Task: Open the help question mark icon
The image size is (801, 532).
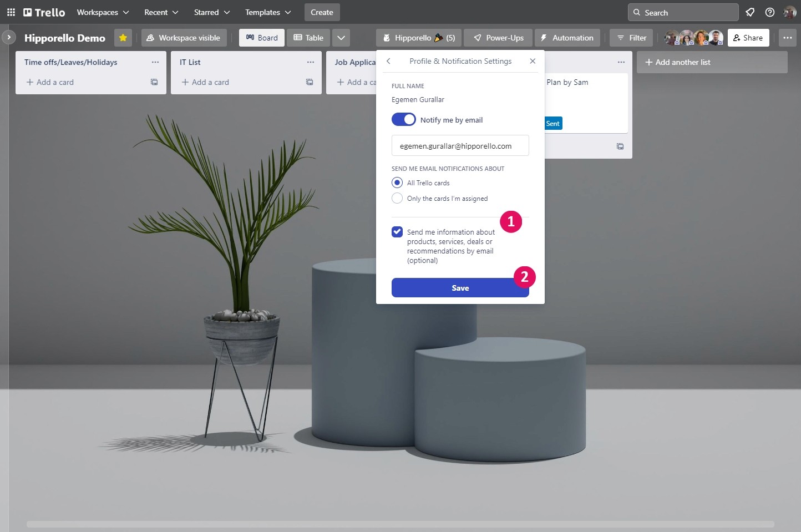Action: tap(770, 12)
